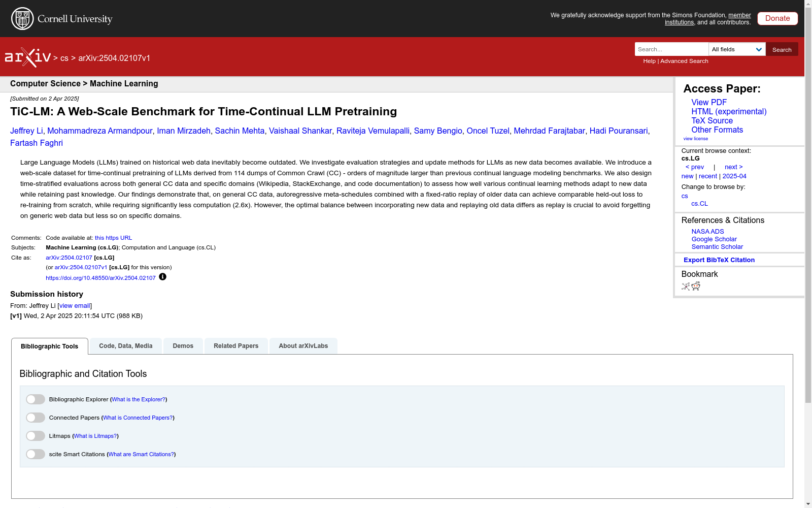Open NASA ADS references link

click(x=707, y=232)
